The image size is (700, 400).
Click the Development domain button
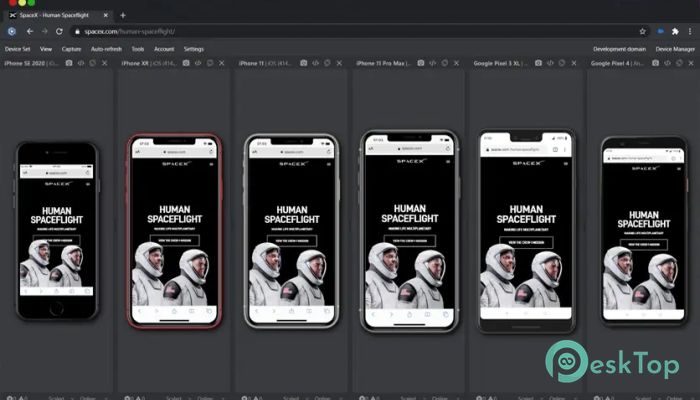click(619, 49)
